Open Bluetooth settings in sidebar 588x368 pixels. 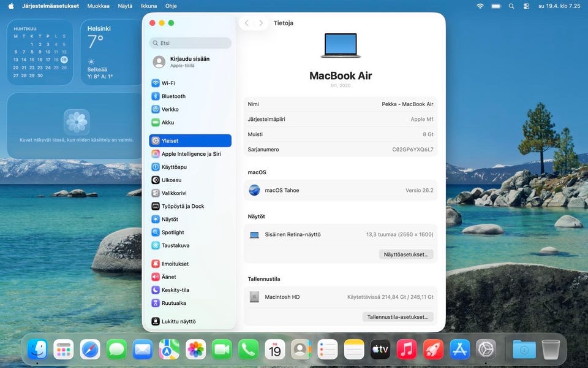pyautogui.click(x=190, y=96)
